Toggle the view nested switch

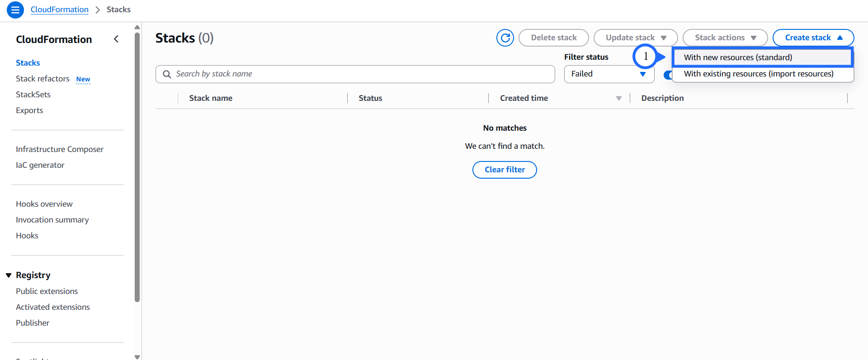coord(668,75)
